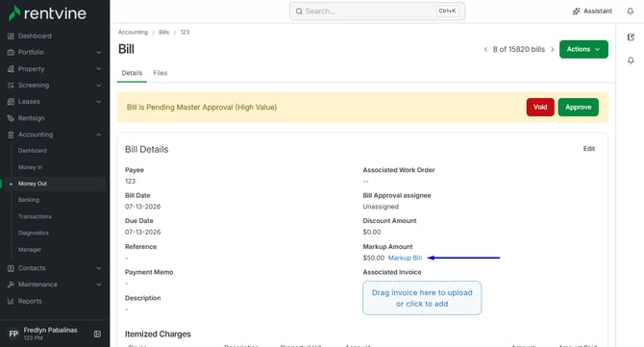This screenshot has width=644, height=347.
Task: Click the Assistant sparkle icon
Action: [x=576, y=12]
